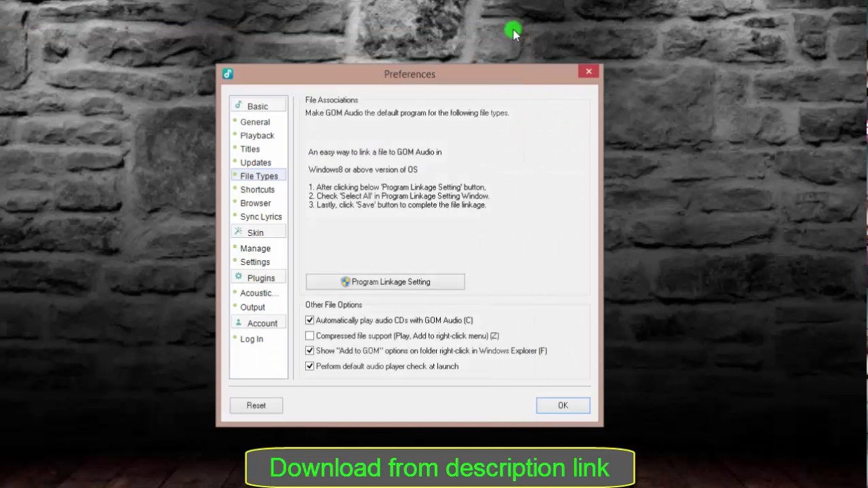Select Sync Lyrics in the sidebar

(261, 217)
